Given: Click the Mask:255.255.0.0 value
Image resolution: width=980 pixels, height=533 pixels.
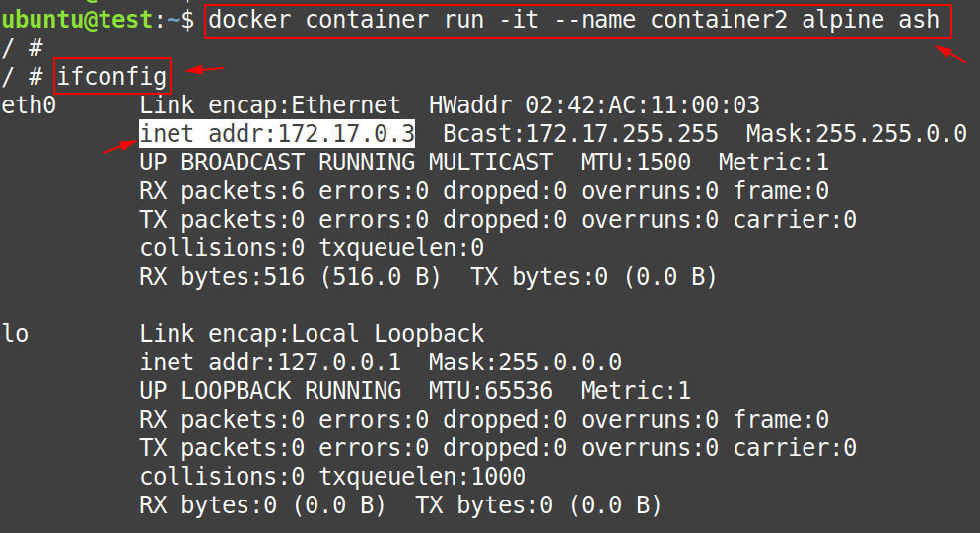Looking at the screenshot, I should (856, 134).
